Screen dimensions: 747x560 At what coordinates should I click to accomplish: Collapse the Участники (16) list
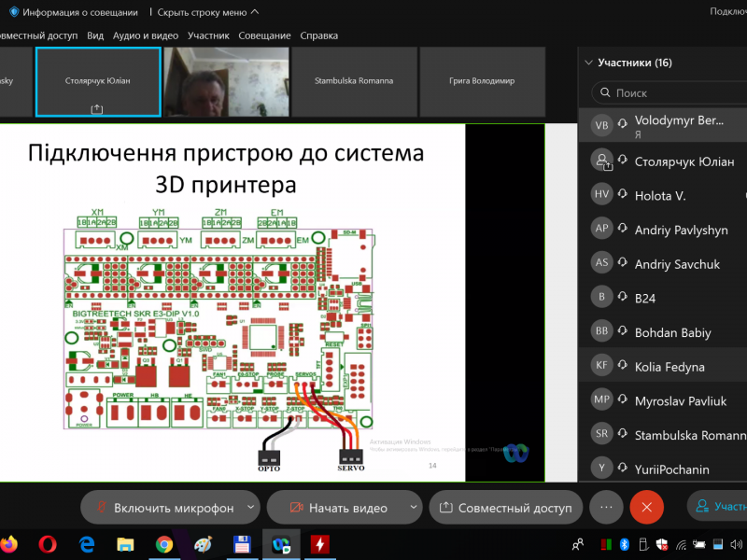click(588, 63)
